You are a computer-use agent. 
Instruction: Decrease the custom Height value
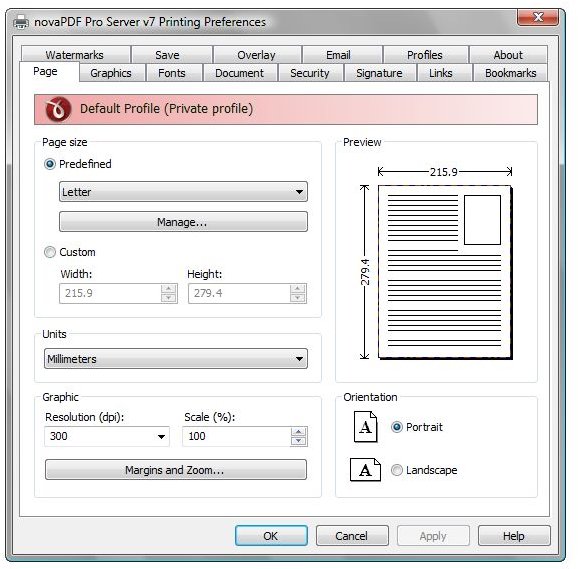point(298,298)
